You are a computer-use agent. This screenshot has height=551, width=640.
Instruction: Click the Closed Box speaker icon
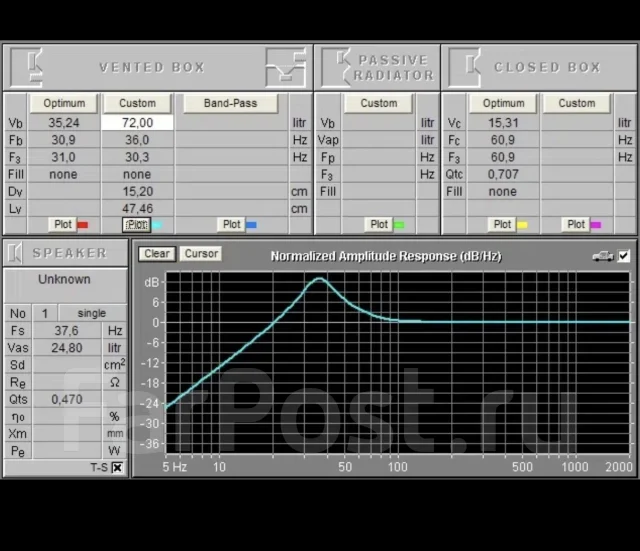(464, 67)
